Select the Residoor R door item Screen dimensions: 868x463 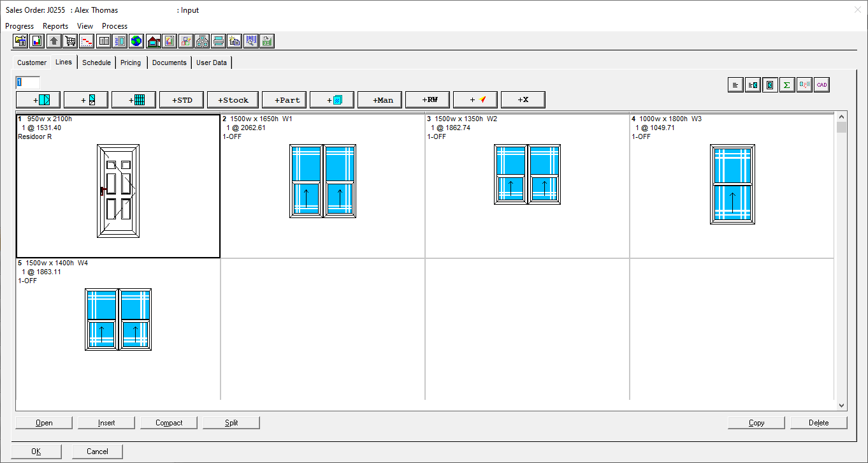(x=118, y=190)
